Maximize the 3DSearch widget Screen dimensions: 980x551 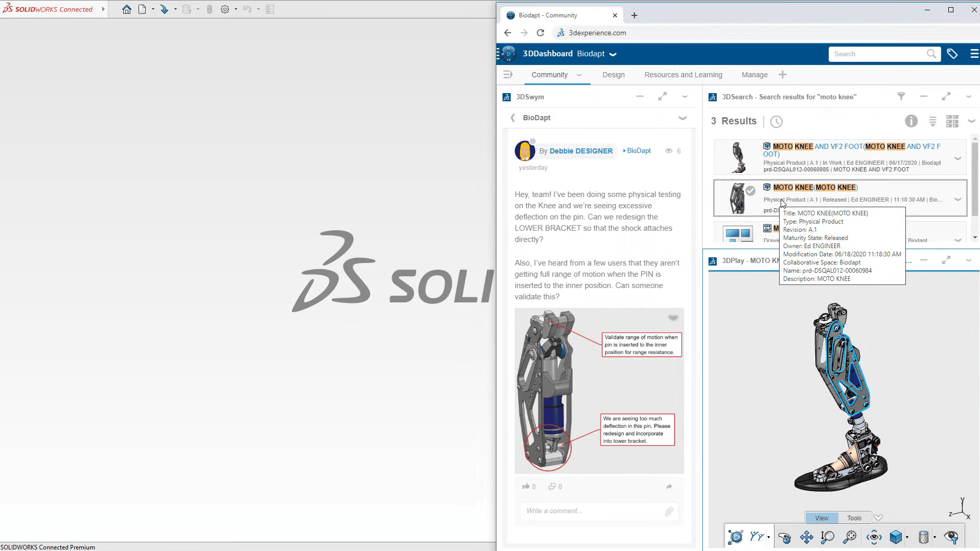coord(946,96)
